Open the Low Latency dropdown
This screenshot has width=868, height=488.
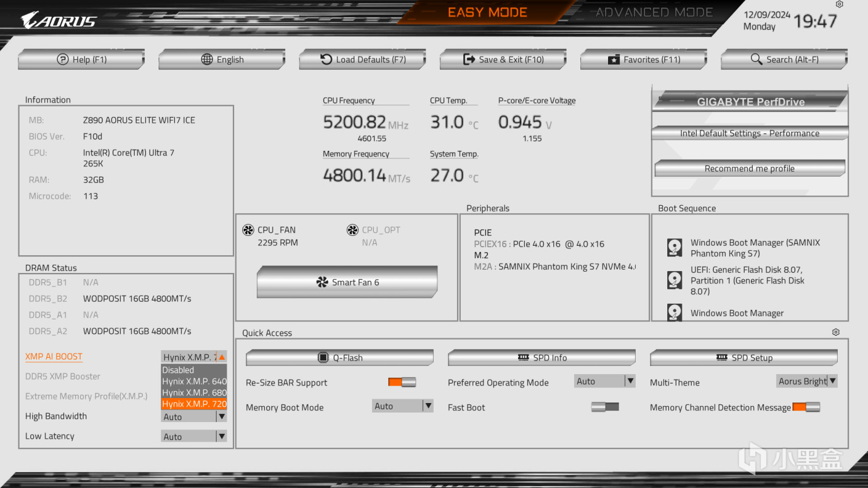tap(194, 436)
